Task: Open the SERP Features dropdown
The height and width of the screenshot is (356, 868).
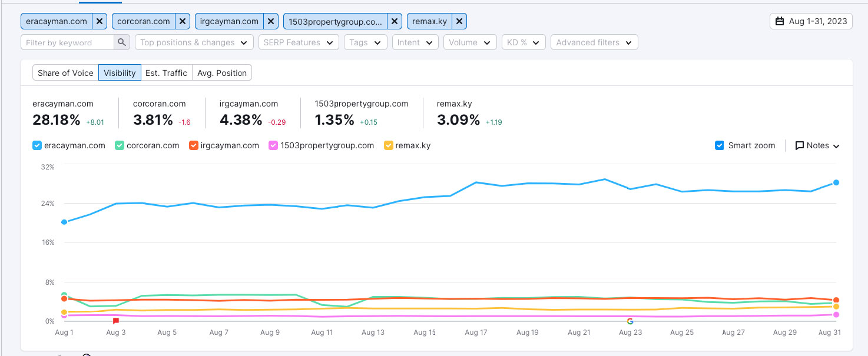Action: pos(299,42)
